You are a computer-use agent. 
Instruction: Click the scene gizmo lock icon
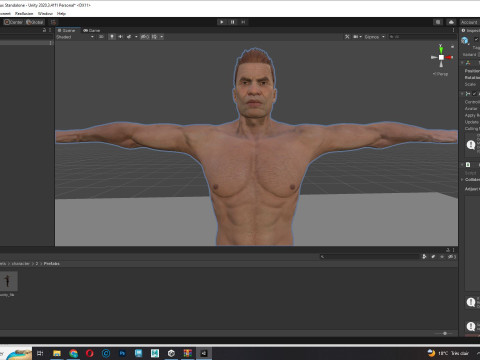point(452,47)
